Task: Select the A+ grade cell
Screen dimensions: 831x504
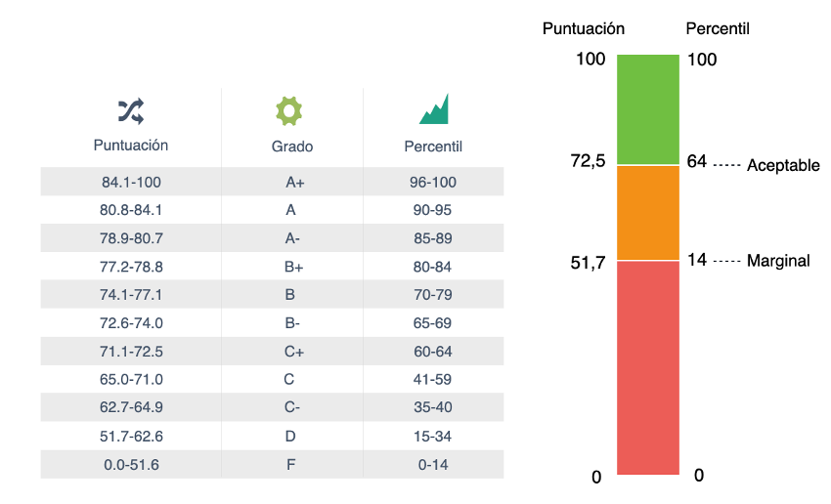Action: point(291,182)
